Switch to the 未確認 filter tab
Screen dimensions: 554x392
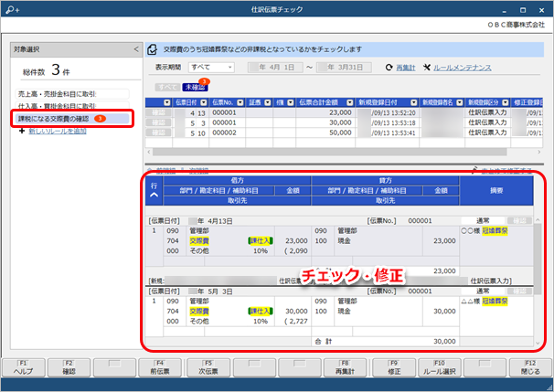[195, 87]
